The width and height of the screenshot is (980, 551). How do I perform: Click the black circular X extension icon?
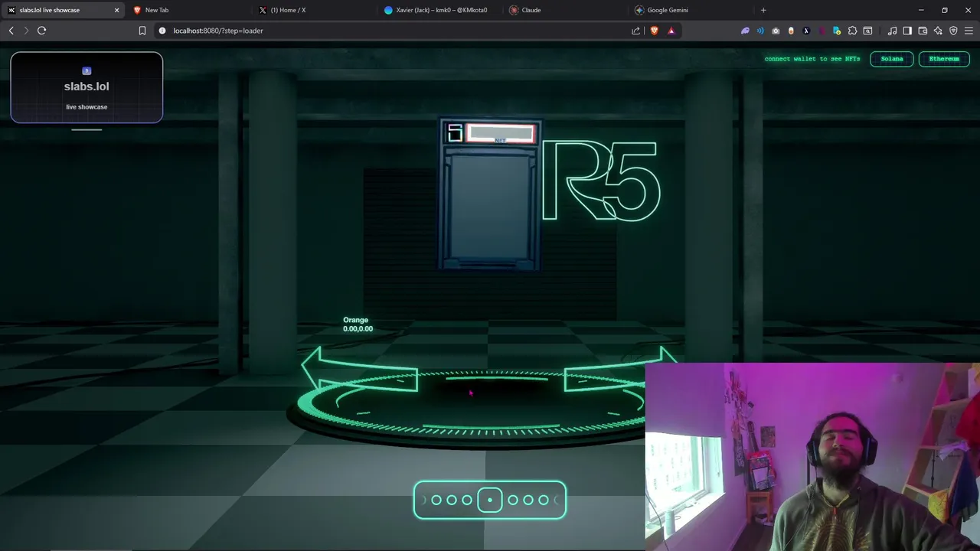point(806,31)
